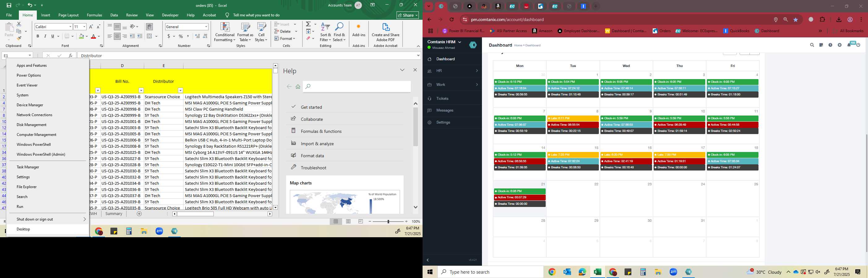Open the Insert ribbon tab
The width and height of the screenshot is (868, 278).
(45, 15)
